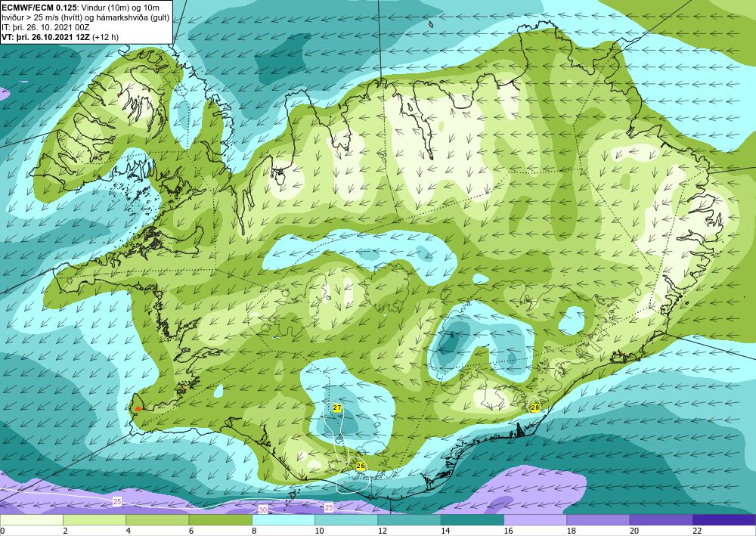
Task: Pick the 16–18 m/s lavender legend swatch
Action: pos(536,520)
